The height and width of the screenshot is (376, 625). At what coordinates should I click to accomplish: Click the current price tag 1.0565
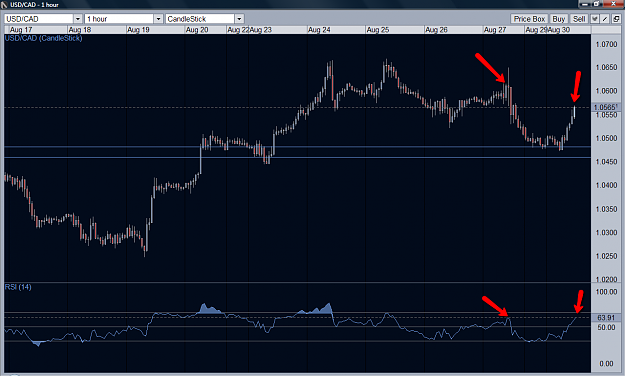click(x=605, y=107)
